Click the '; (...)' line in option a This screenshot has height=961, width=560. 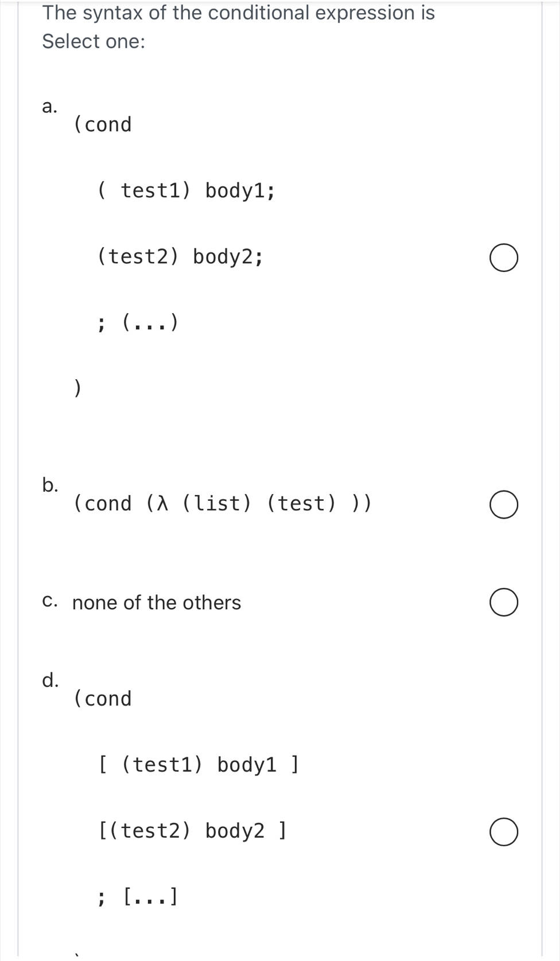point(138,322)
